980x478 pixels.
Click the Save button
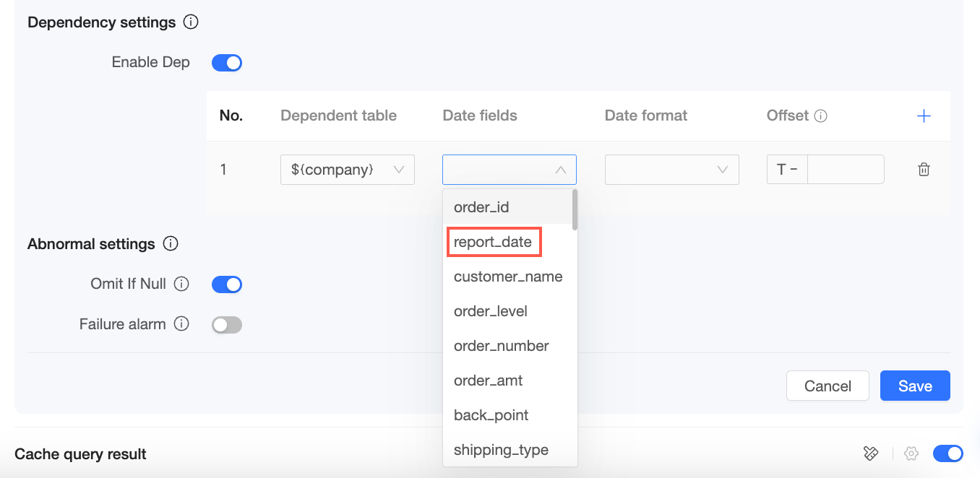click(915, 386)
